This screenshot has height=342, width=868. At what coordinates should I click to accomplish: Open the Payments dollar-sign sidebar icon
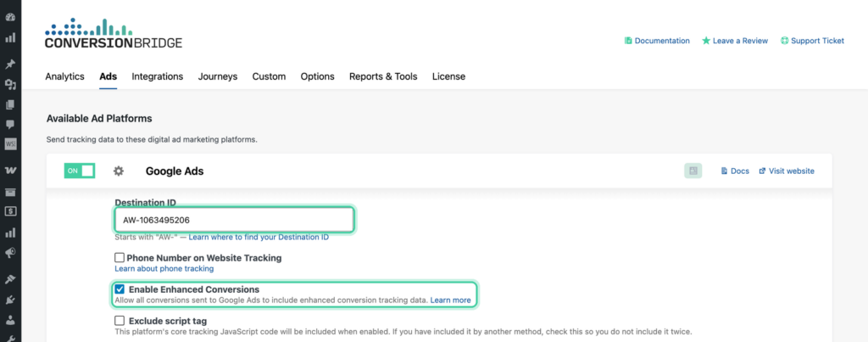coord(10,211)
